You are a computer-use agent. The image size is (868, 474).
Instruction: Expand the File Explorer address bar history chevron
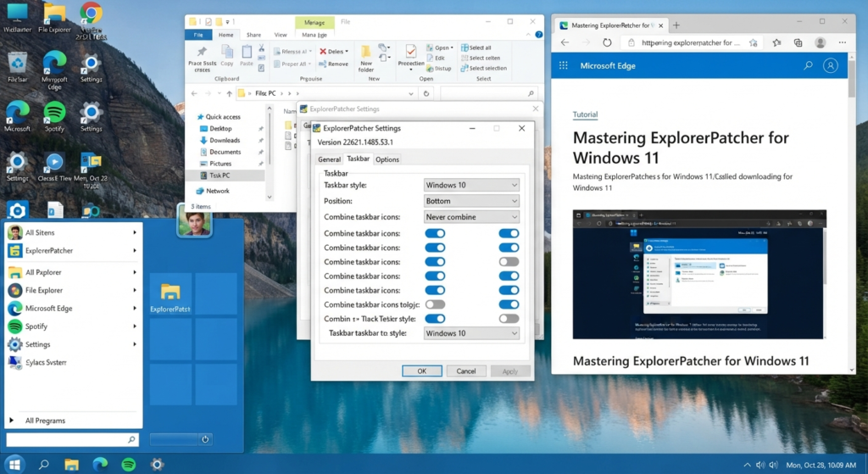411,93
